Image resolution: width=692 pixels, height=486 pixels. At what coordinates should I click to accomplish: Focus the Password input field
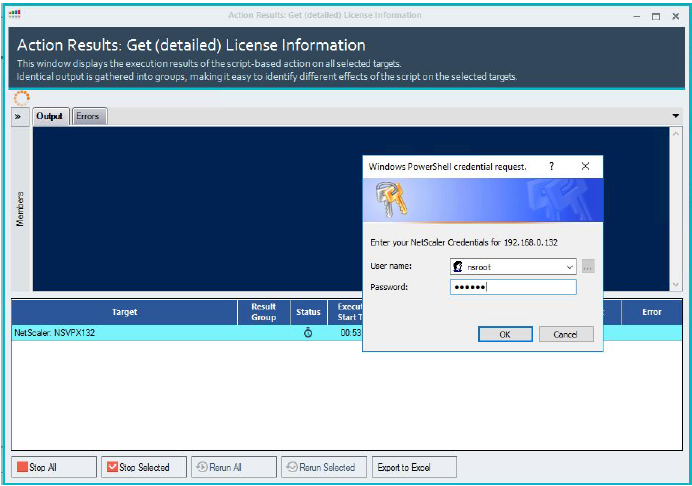pos(513,287)
